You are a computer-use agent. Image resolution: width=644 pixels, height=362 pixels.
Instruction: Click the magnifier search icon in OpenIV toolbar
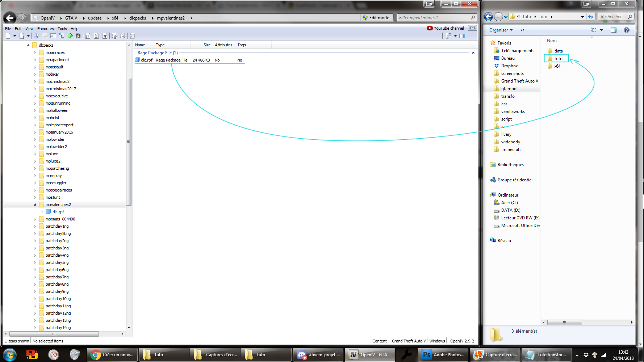[87, 36]
